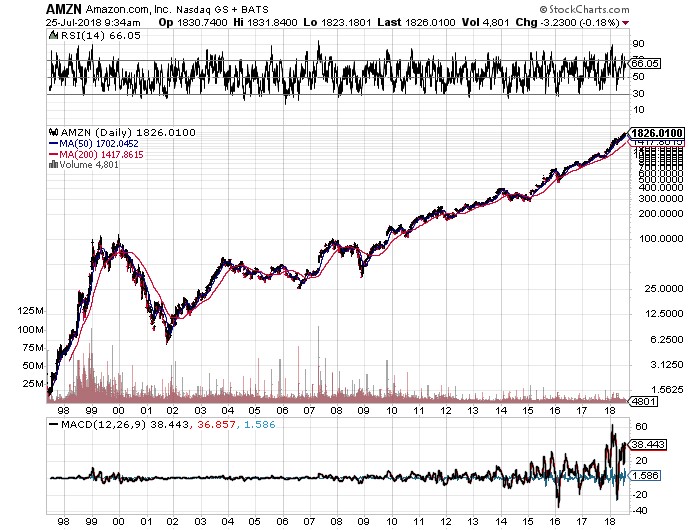Screen dimensions: 700x530
Task: Click the 125M volume axis label
Action: 30,311
